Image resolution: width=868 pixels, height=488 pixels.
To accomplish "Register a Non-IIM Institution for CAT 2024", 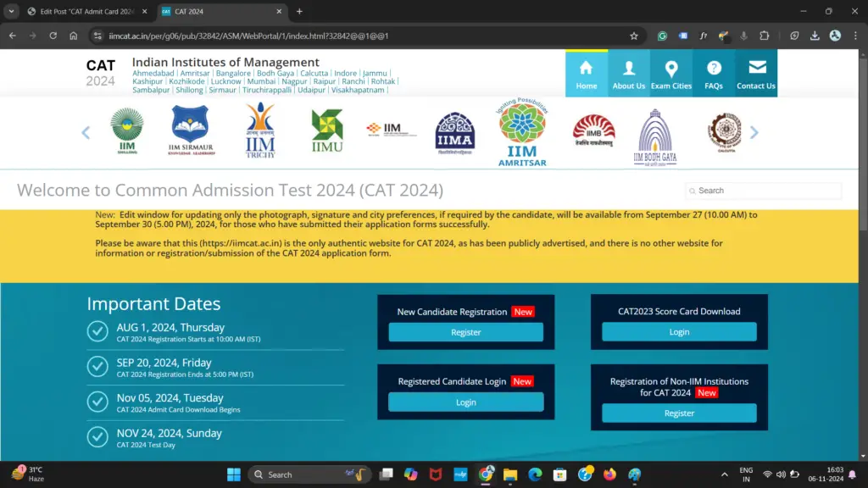I will [x=679, y=413].
